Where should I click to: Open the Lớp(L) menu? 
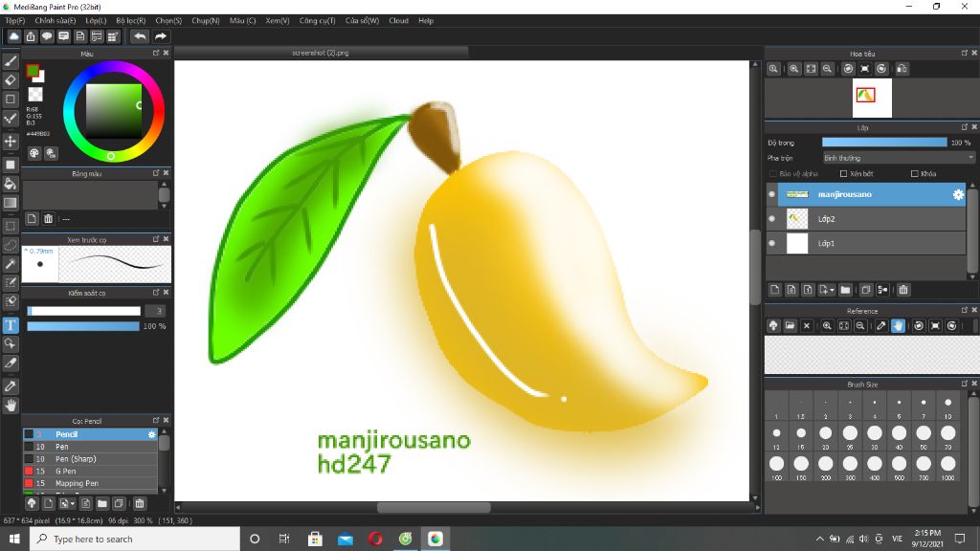point(96,21)
